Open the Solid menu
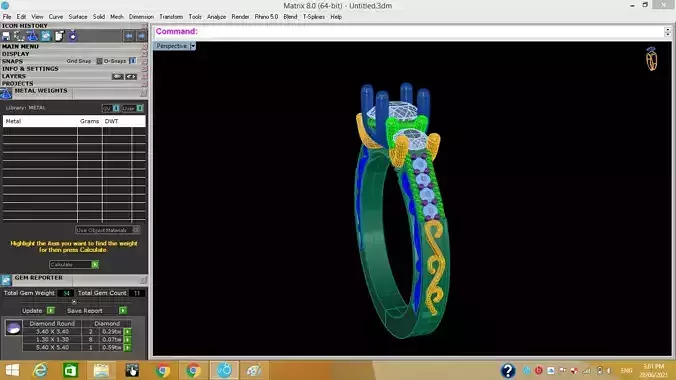This screenshot has width=676, height=380. (99, 17)
